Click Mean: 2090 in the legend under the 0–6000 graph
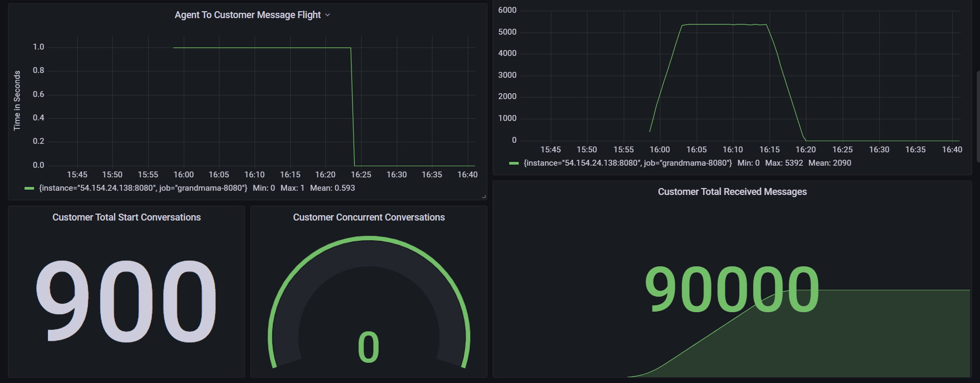The image size is (980, 383). (829, 163)
